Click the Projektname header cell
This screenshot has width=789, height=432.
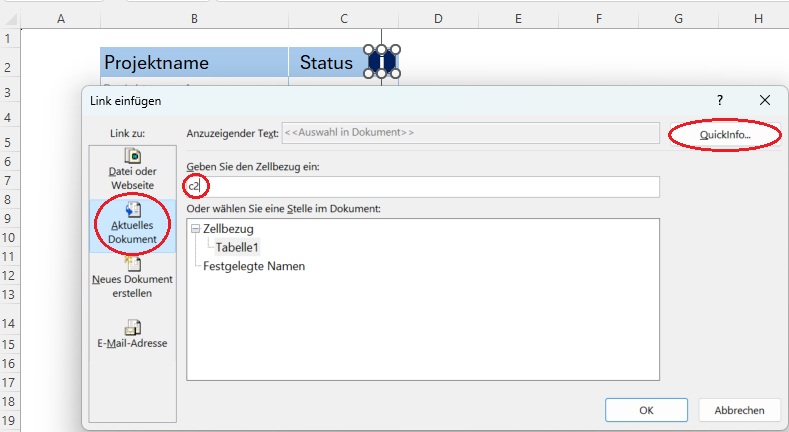click(x=194, y=62)
